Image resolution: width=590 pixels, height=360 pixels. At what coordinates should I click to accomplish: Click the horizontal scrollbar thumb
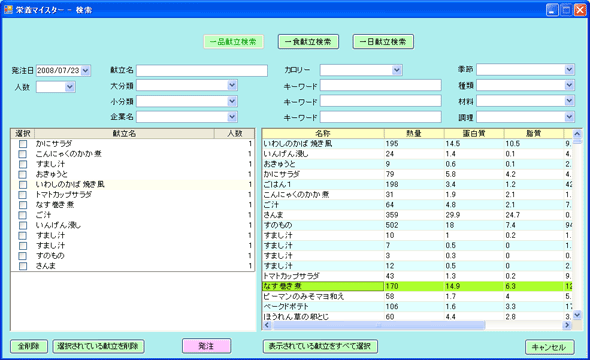click(379, 325)
